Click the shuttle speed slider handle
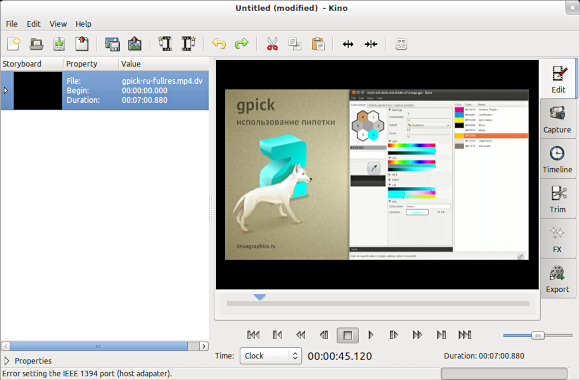The width and height of the screenshot is (580, 380). (538, 335)
